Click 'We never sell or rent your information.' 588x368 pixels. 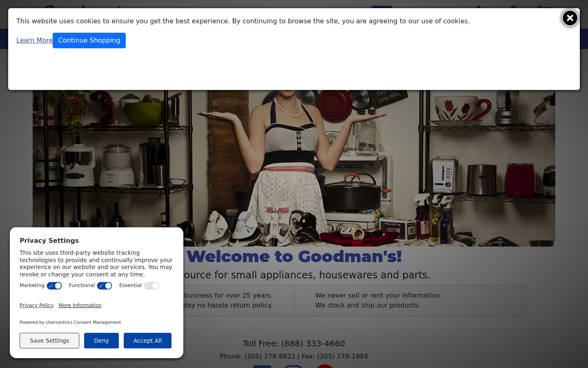pyautogui.click(x=379, y=295)
